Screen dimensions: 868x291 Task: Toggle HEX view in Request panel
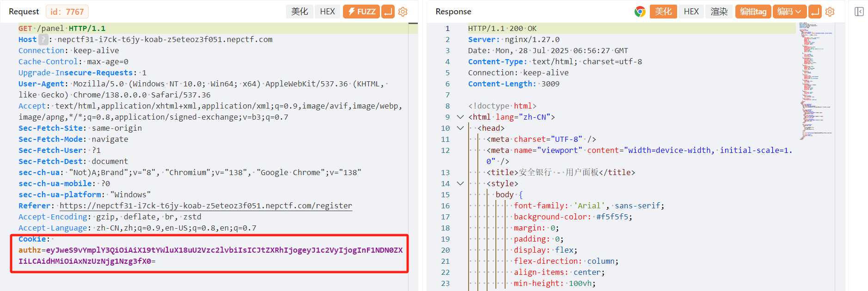coord(327,12)
